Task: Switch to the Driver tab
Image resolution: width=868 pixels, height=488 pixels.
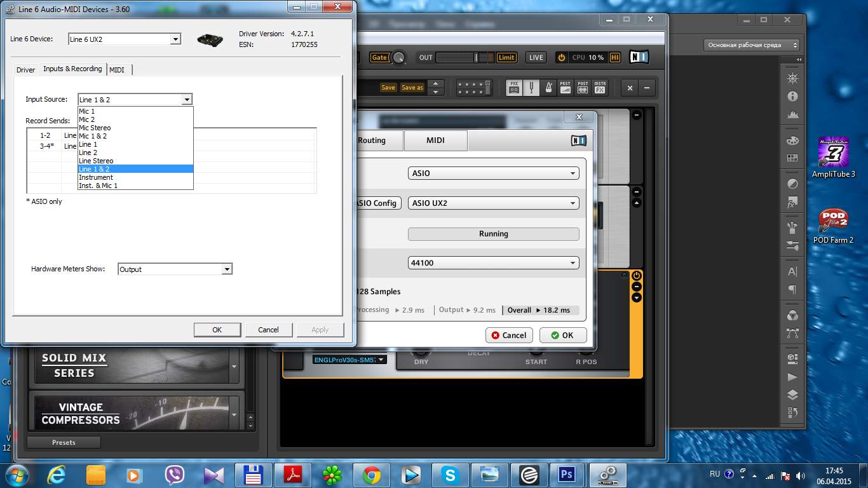Action: point(25,70)
